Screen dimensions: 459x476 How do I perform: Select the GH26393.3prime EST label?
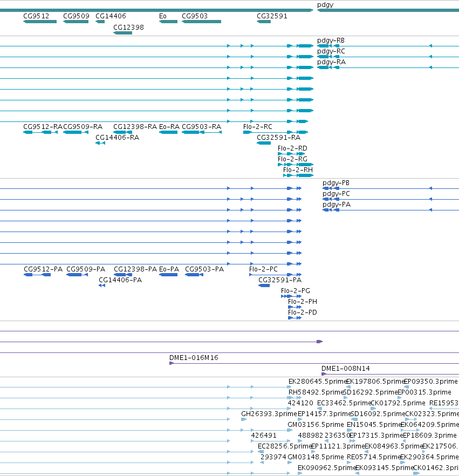(x=269, y=414)
